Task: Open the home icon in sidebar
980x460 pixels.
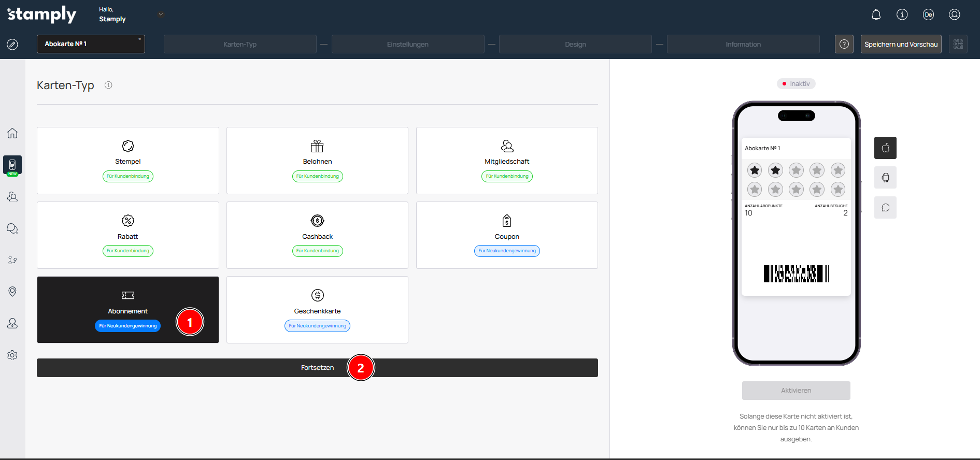Action: (12, 133)
